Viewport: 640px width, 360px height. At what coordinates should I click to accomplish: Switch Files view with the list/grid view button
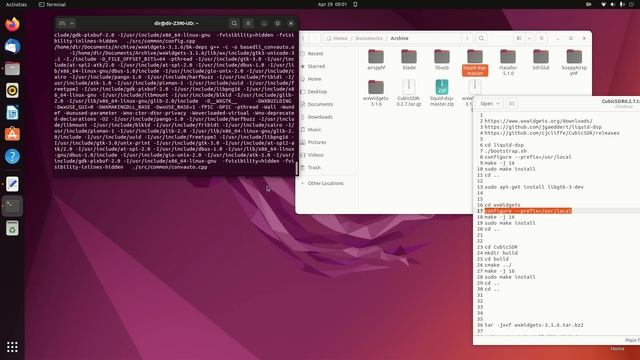point(519,38)
